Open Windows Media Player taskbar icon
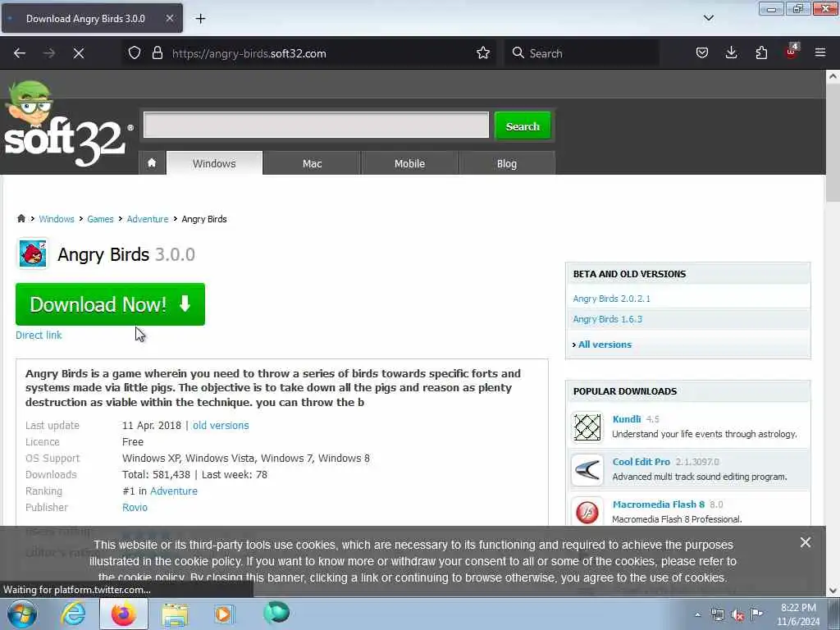This screenshot has width=840, height=630. click(225, 614)
